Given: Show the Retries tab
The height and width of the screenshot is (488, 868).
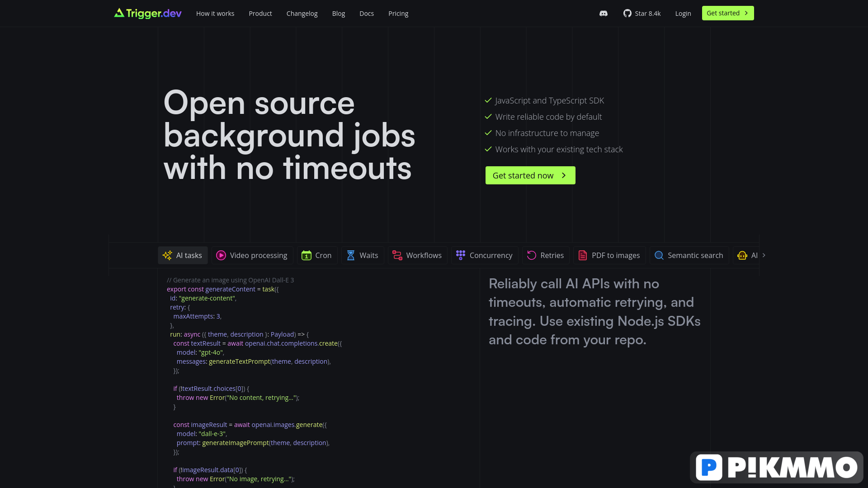Looking at the screenshot, I should tap(546, 255).
